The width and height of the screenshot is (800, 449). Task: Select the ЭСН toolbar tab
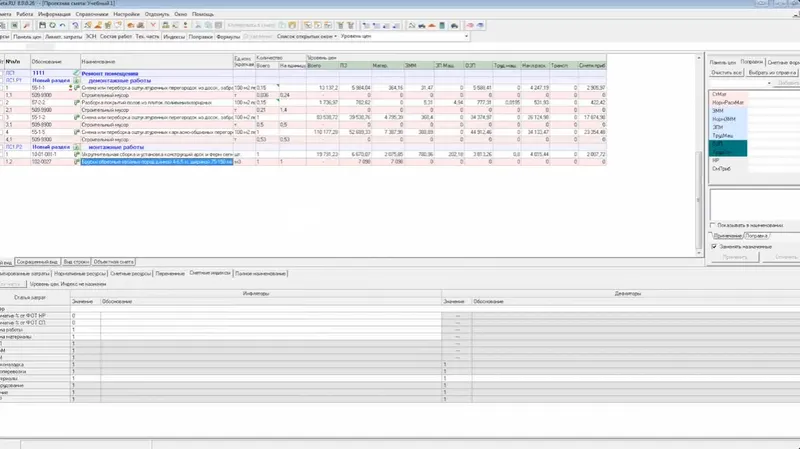(91, 37)
